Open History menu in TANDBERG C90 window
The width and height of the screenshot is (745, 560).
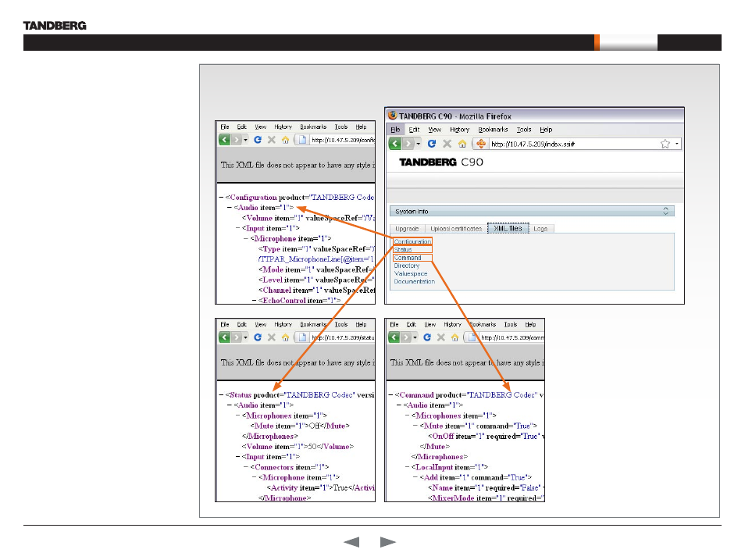click(459, 130)
